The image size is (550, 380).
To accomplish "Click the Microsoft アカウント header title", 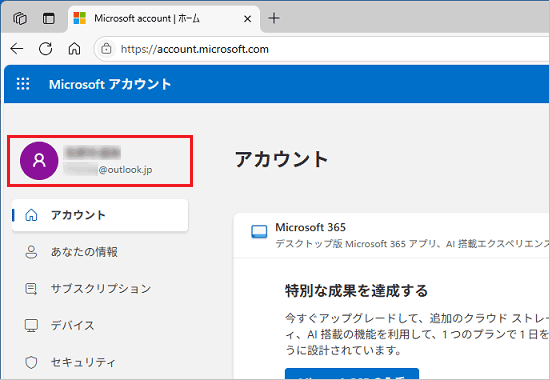I will click(x=110, y=84).
